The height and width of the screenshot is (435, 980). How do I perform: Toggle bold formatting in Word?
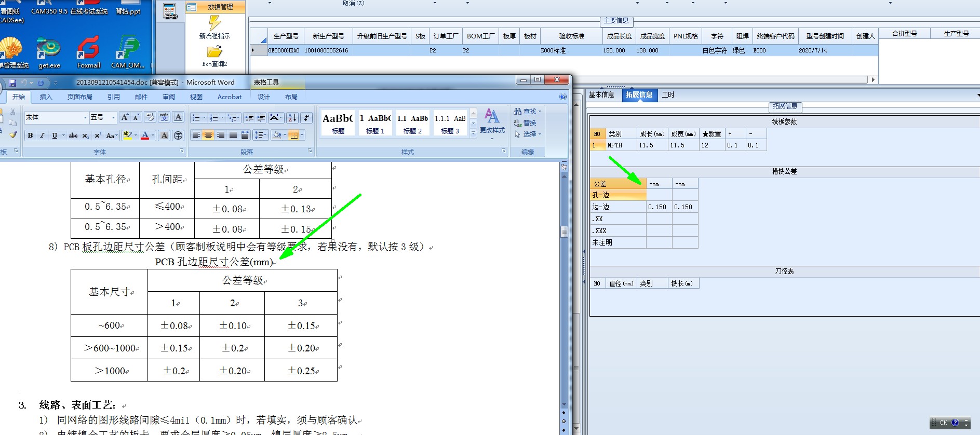30,135
